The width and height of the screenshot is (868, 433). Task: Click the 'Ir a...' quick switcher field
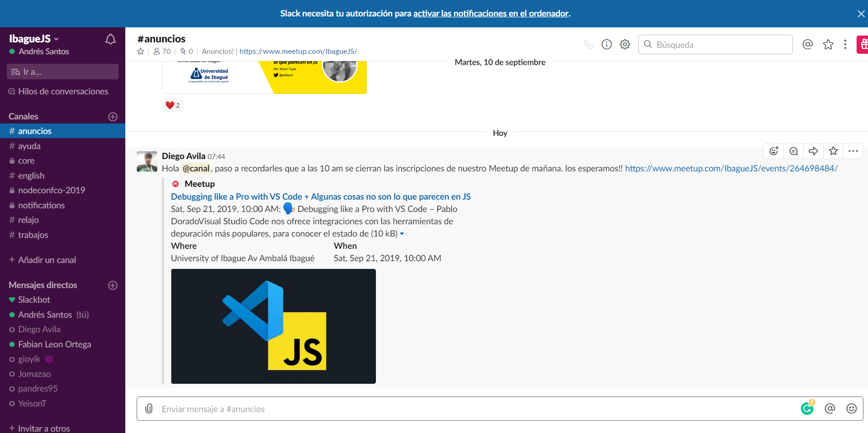click(62, 72)
